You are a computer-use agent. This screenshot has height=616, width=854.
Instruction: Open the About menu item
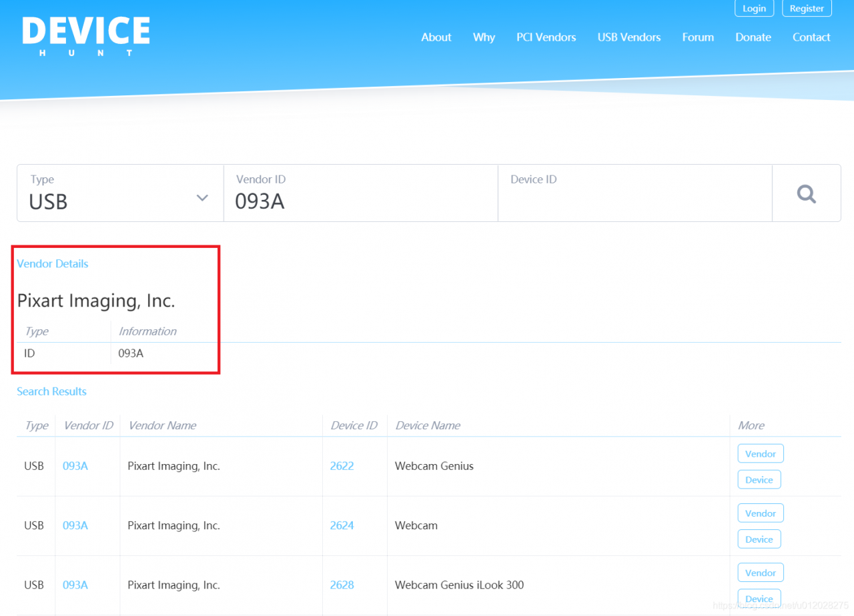click(x=436, y=37)
